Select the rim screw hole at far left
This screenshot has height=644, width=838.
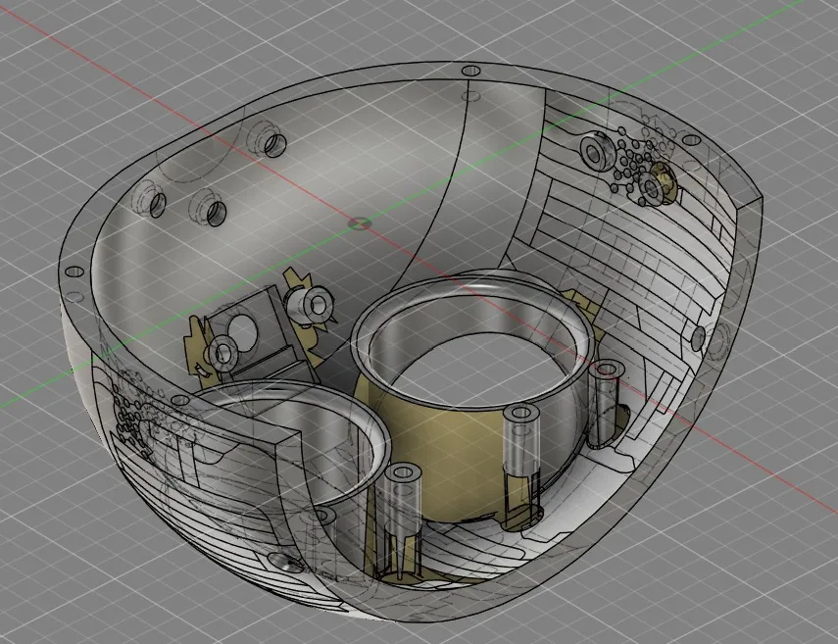click(x=74, y=271)
